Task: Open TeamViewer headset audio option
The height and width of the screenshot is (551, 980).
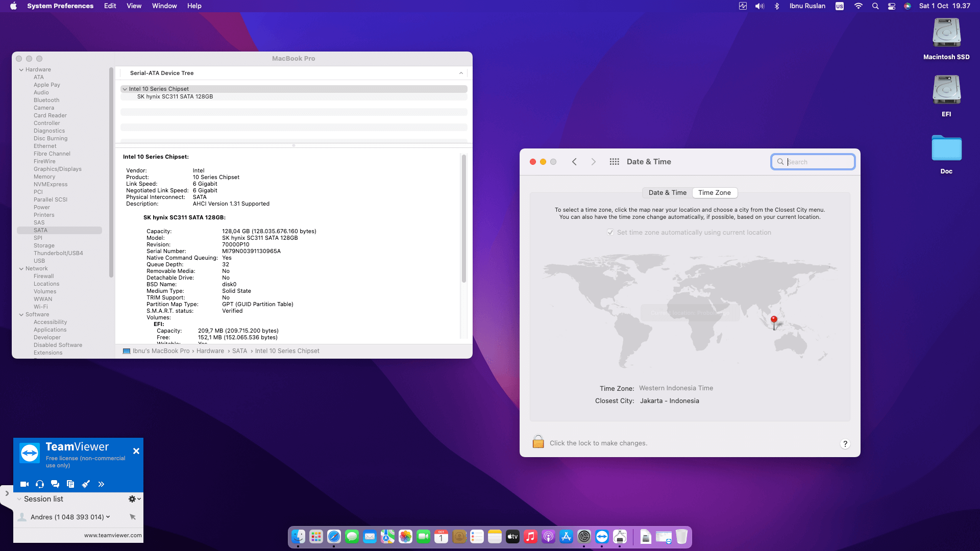Action: click(40, 484)
